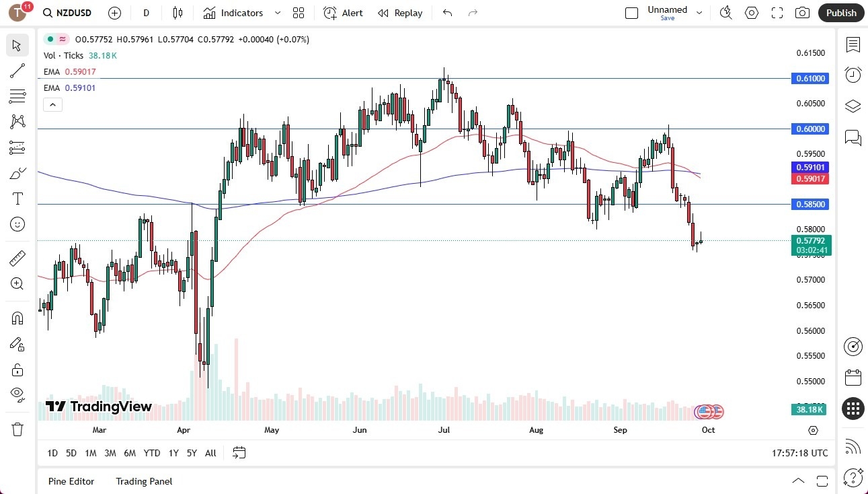
Task: Switch to the Pine Editor tab
Action: [71, 481]
